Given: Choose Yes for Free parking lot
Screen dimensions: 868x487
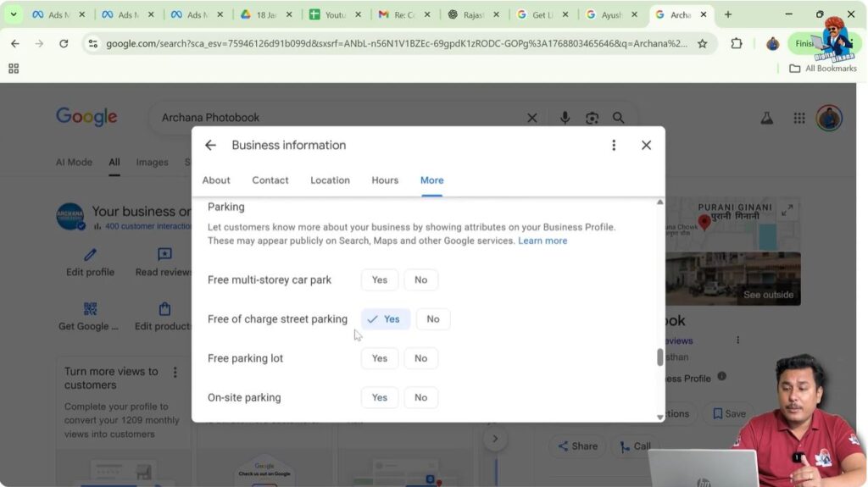Looking at the screenshot, I should click(379, 358).
